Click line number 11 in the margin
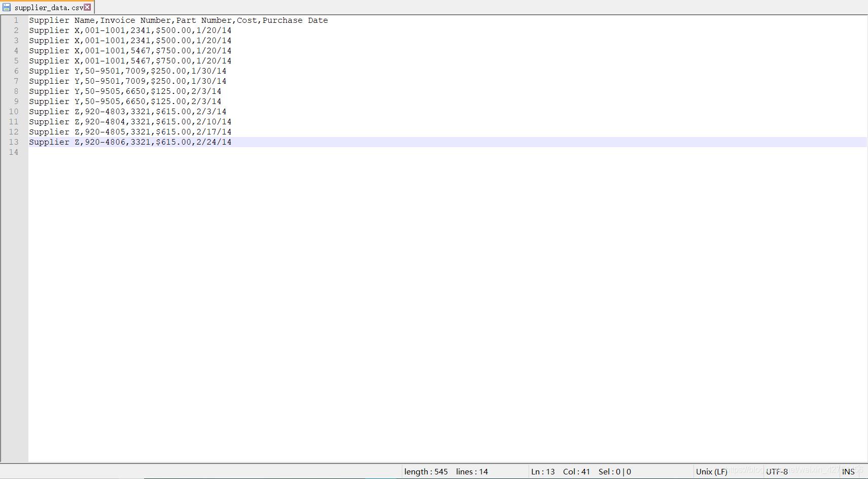The width and height of the screenshot is (868, 479). [x=14, y=122]
